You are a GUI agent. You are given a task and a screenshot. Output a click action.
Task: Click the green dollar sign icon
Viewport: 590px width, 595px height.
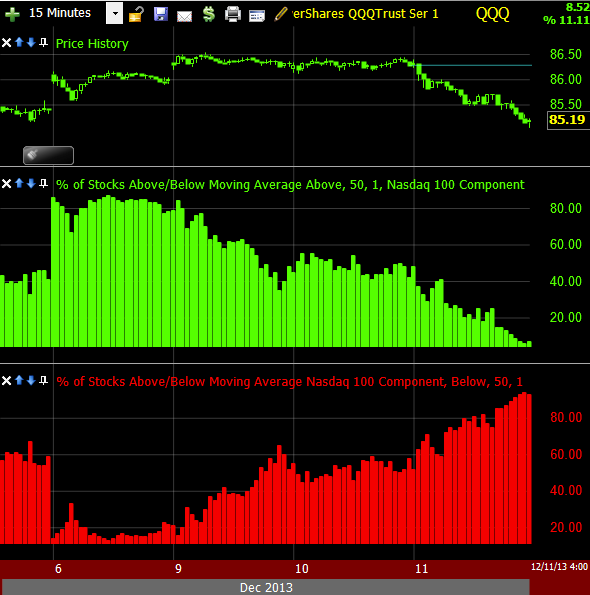point(208,14)
